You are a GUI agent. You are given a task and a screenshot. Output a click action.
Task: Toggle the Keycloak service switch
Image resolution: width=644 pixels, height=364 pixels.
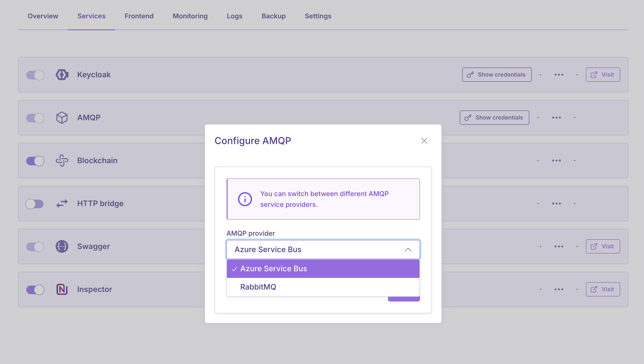click(x=35, y=75)
